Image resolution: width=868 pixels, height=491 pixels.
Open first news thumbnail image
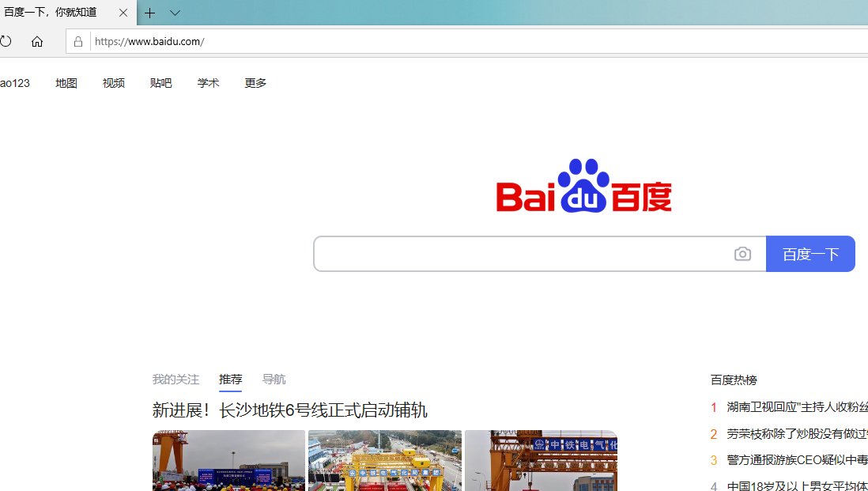click(x=228, y=460)
